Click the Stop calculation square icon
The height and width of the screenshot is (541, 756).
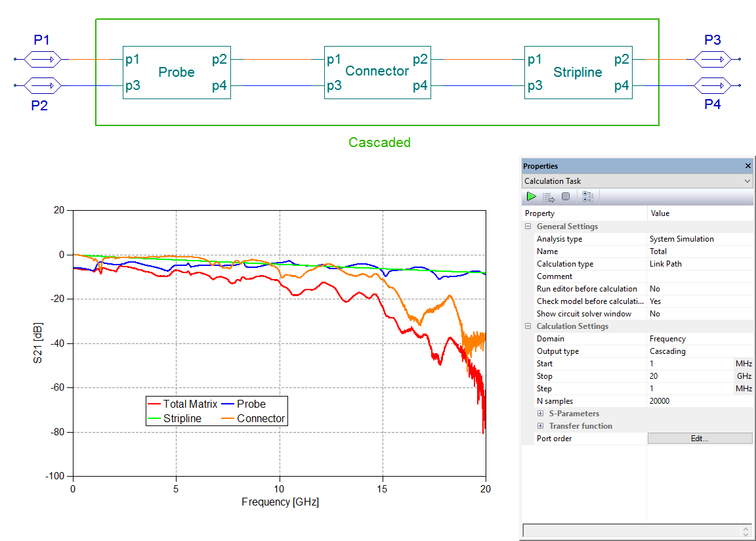(566, 196)
